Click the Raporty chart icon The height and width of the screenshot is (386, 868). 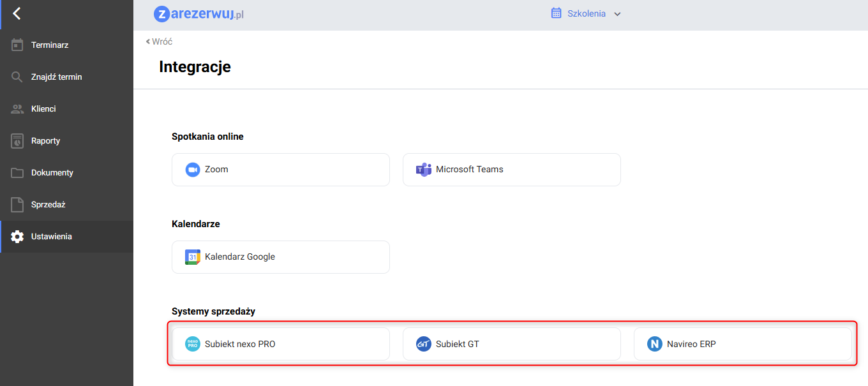coord(17,141)
